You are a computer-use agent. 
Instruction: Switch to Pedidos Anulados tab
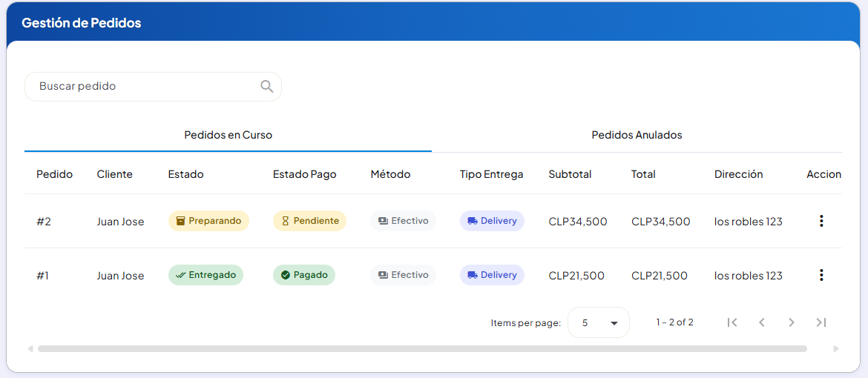tap(637, 135)
